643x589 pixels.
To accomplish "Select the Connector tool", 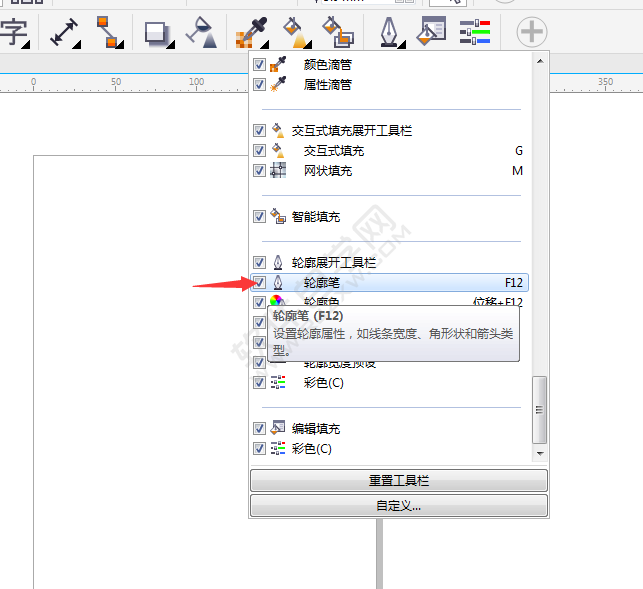I will tap(109, 32).
